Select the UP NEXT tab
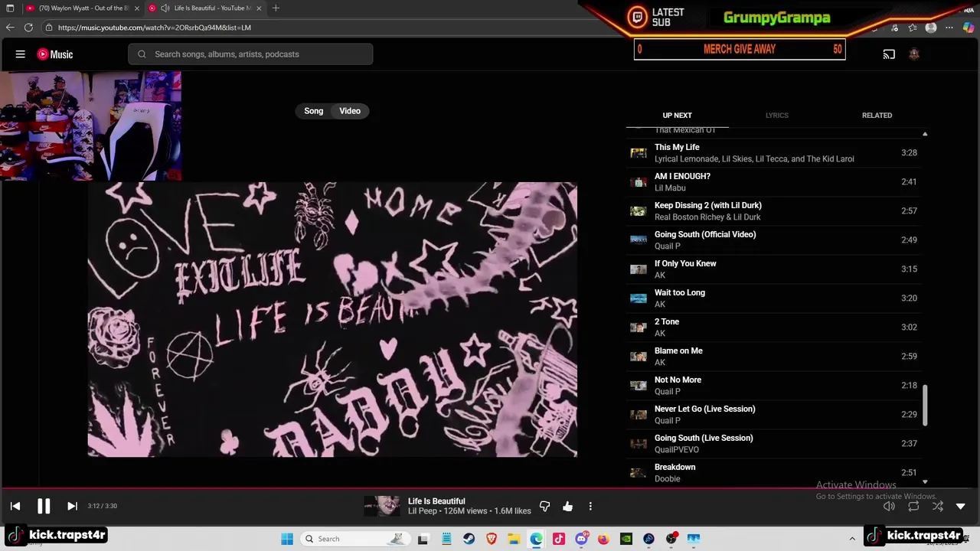The width and height of the screenshot is (980, 551). tap(677, 116)
